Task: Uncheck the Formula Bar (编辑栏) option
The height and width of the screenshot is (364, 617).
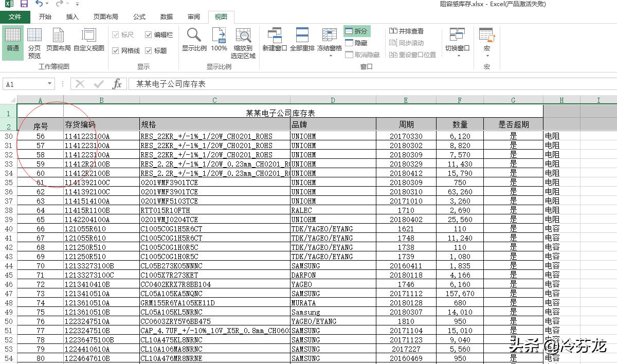Action: click(148, 34)
